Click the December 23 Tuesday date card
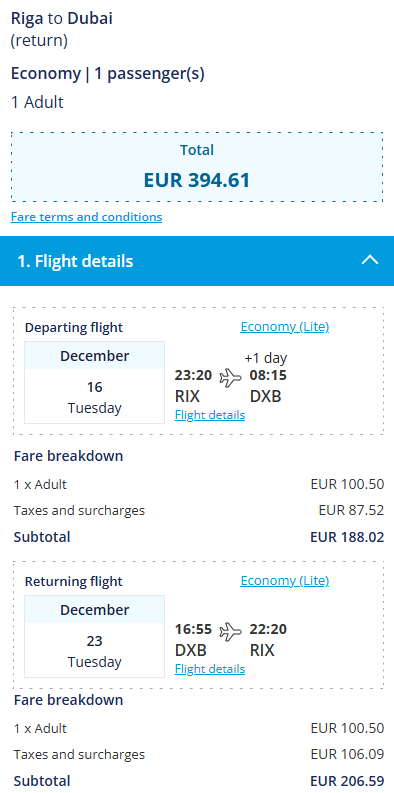The width and height of the screenshot is (394, 793). (95, 636)
